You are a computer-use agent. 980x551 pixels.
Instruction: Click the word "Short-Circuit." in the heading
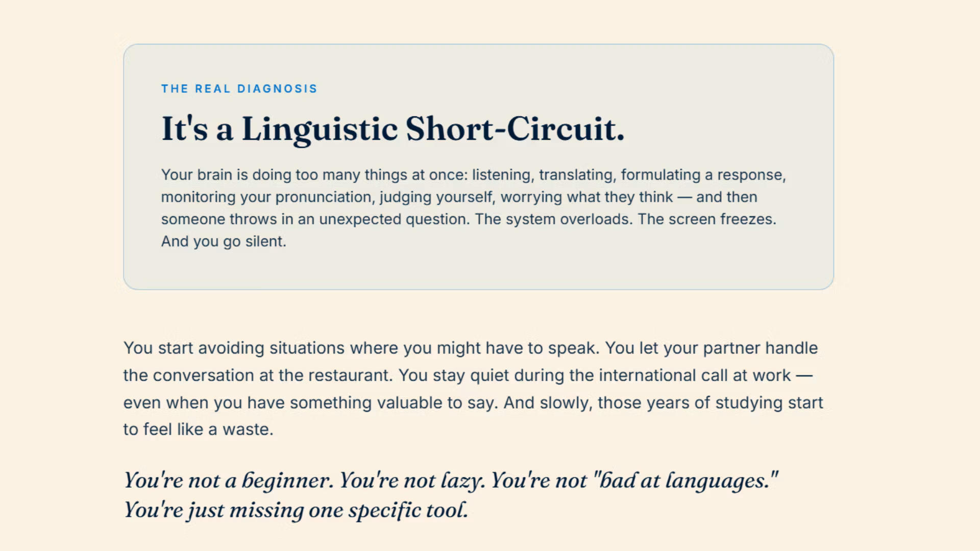click(515, 129)
